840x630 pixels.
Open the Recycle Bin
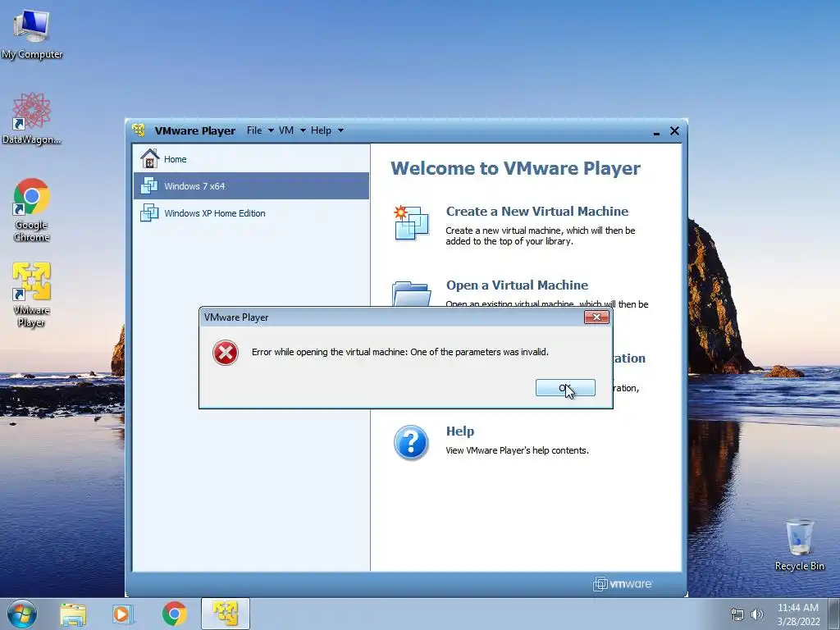point(799,545)
